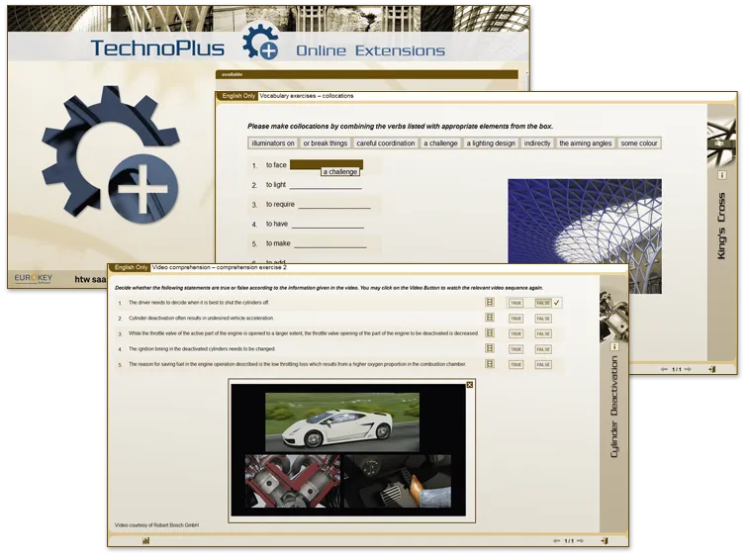Select the 'a lighting design' word tile
750x560 pixels.
click(x=491, y=143)
